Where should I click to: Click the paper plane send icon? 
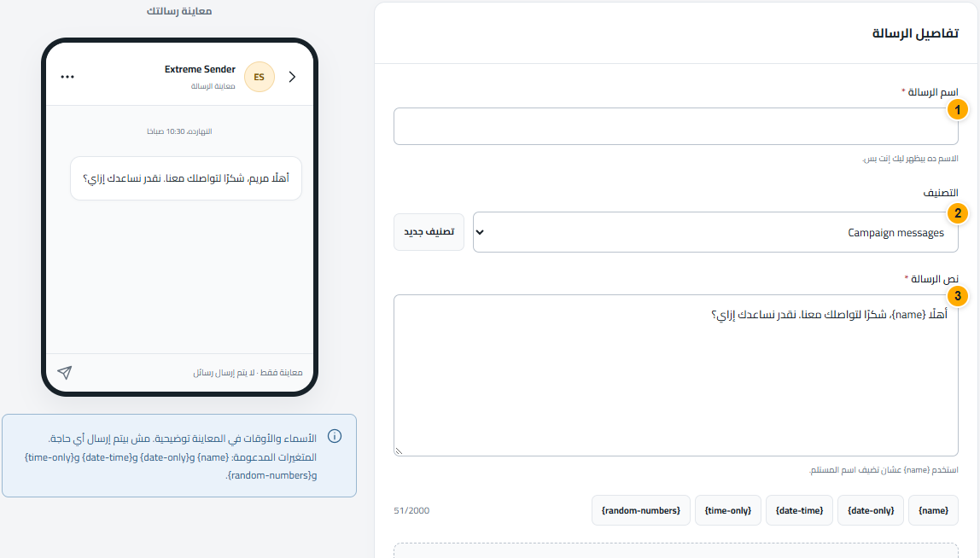[64, 372]
